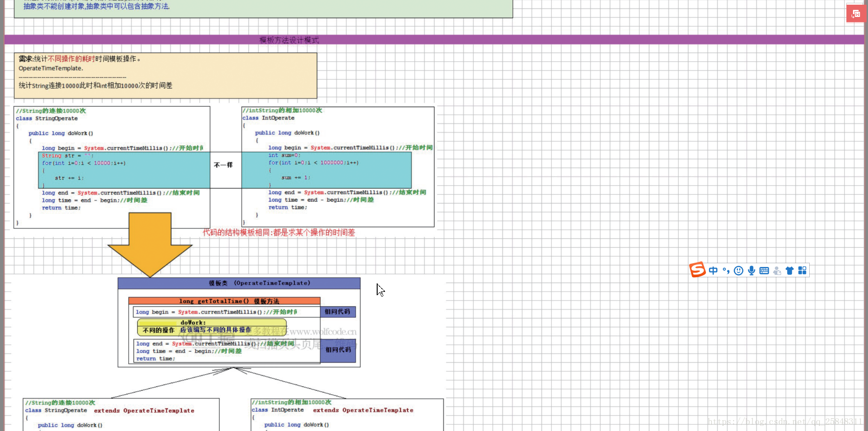868x431 pixels.
Task: Click the 'str += i;' statement
Action: [x=69, y=178]
